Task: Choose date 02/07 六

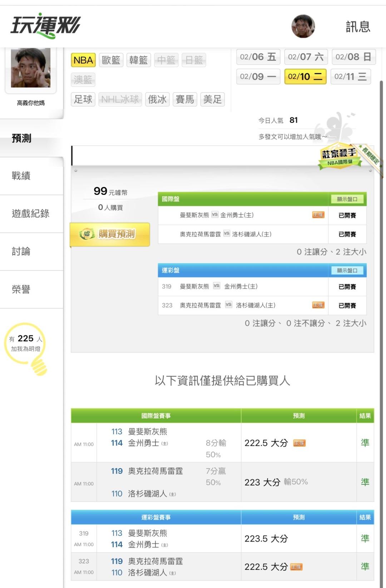Action: pos(306,57)
